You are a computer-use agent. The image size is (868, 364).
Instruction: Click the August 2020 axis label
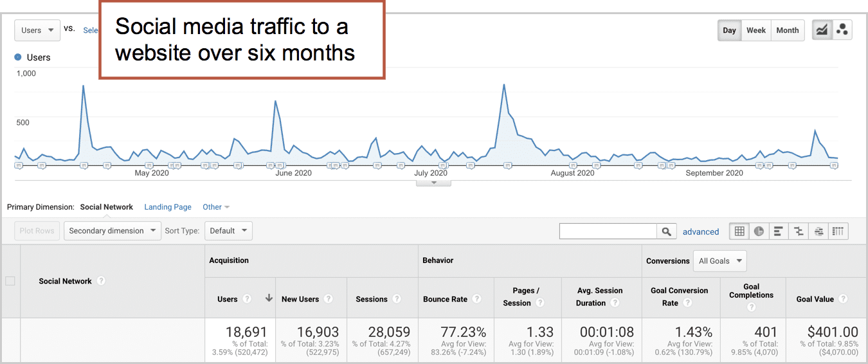point(573,173)
